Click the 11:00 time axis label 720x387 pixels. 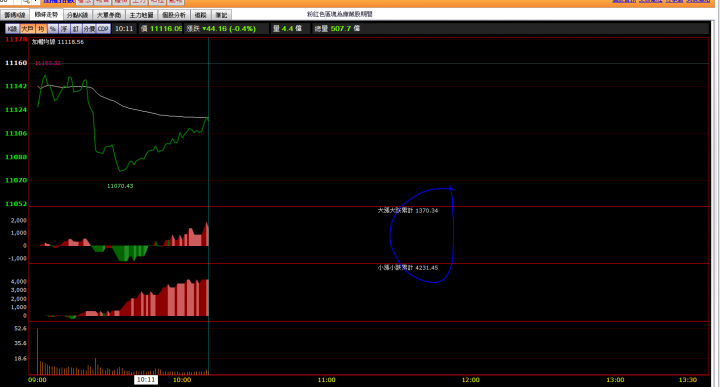(326, 380)
